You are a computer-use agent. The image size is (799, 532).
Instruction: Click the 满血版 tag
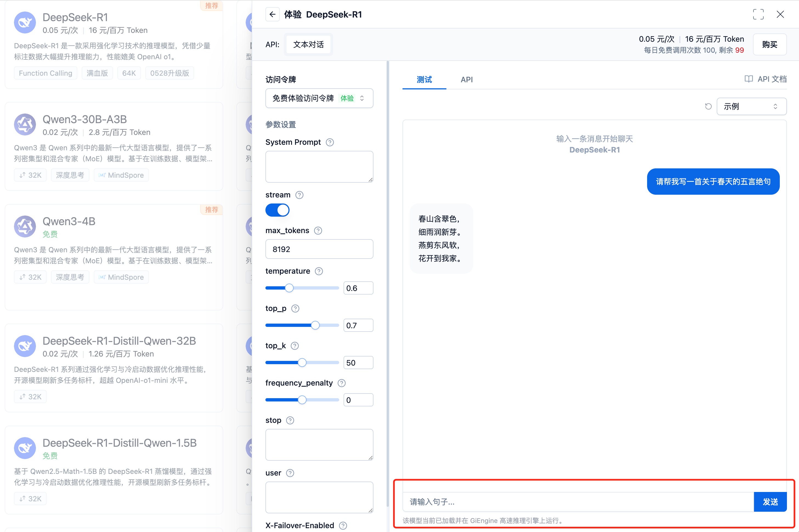point(97,73)
